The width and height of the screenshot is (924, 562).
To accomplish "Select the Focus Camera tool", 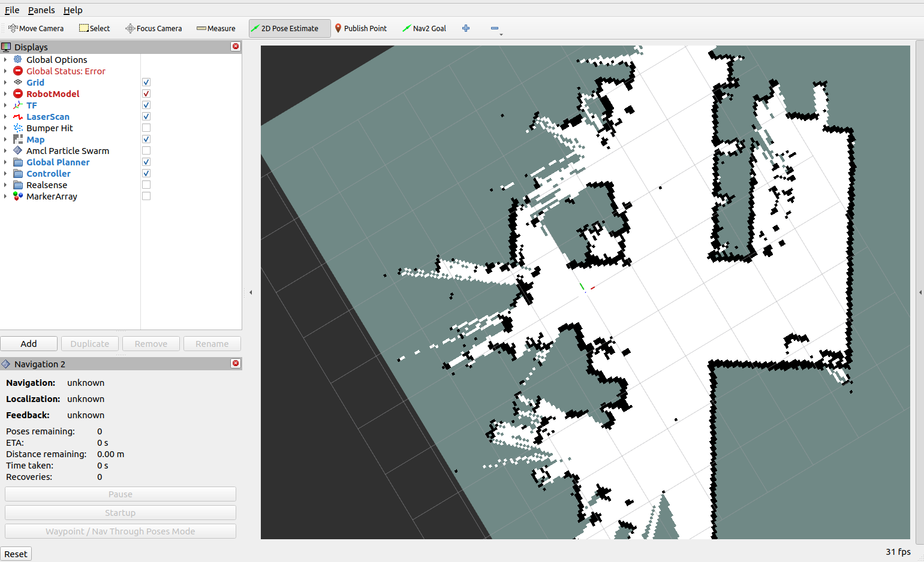I will (154, 28).
